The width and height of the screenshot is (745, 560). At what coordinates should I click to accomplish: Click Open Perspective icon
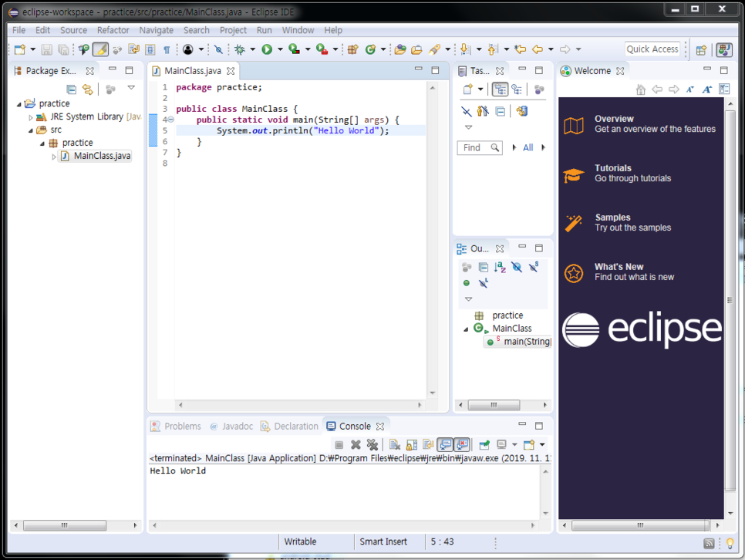click(701, 50)
